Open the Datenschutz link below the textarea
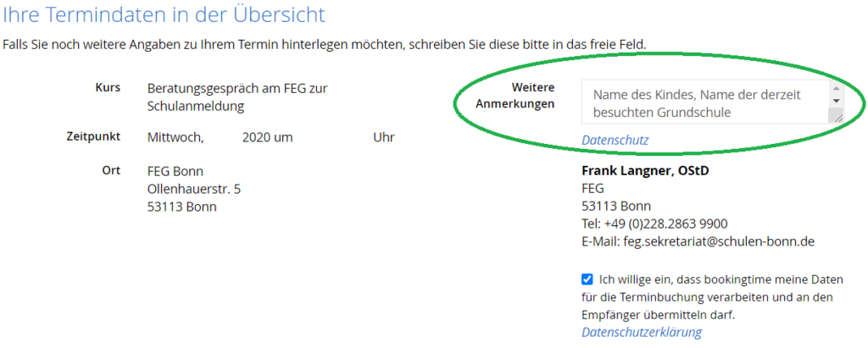The width and height of the screenshot is (868, 348). 615,140
